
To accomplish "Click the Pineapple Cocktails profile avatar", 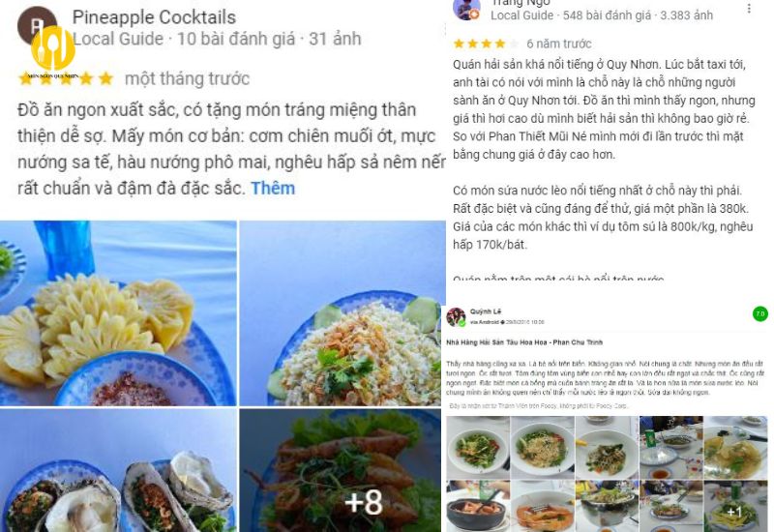I will click(37, 26).
